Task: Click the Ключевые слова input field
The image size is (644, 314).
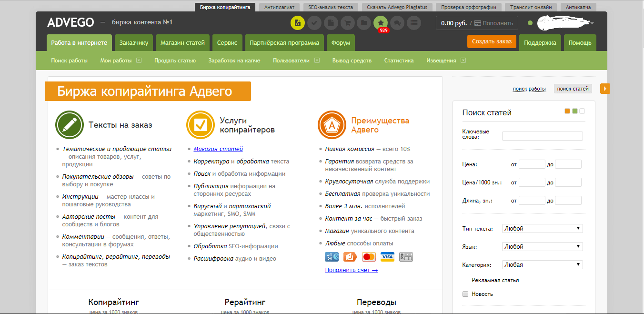Action: pyautogui.click(x=542, y=136)
